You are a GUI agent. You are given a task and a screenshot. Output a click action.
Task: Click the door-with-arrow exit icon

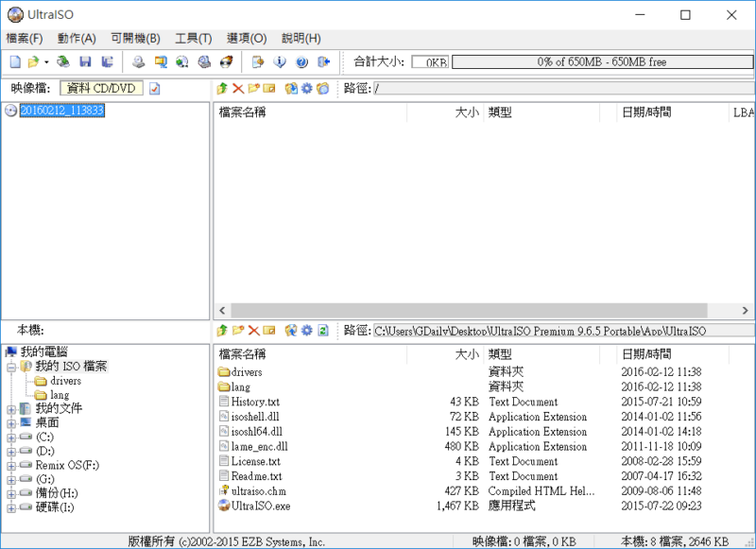click(323, 61)
